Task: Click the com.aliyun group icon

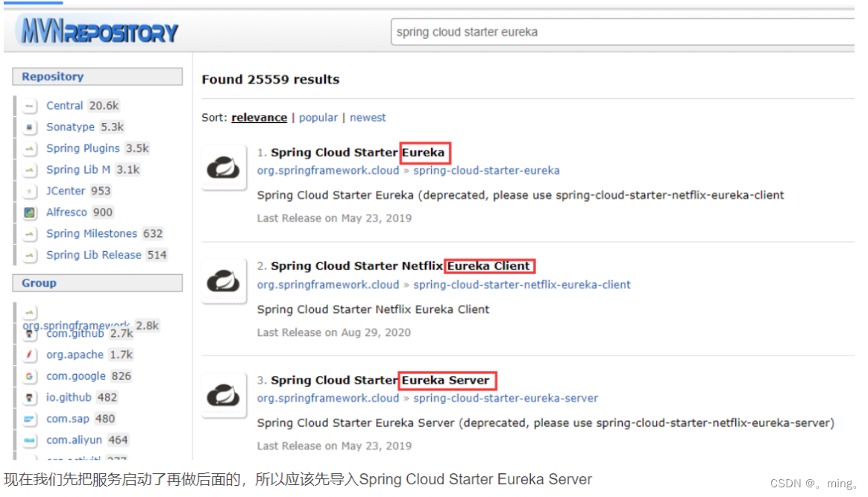Action: 30,440
